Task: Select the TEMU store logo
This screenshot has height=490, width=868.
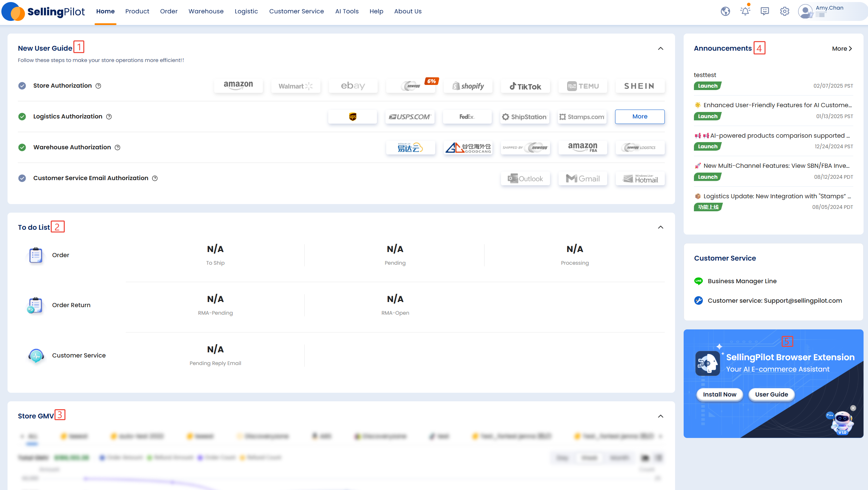Action: point(583,86)
